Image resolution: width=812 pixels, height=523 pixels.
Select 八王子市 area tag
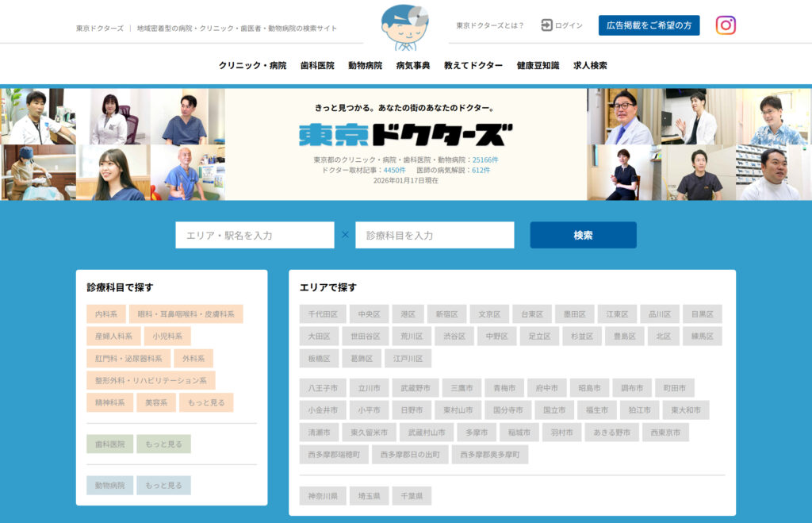[323, 388]
